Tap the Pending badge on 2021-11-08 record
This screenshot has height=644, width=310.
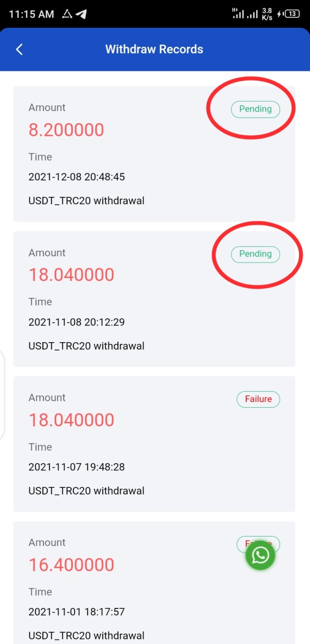click(x=255, y=254)
